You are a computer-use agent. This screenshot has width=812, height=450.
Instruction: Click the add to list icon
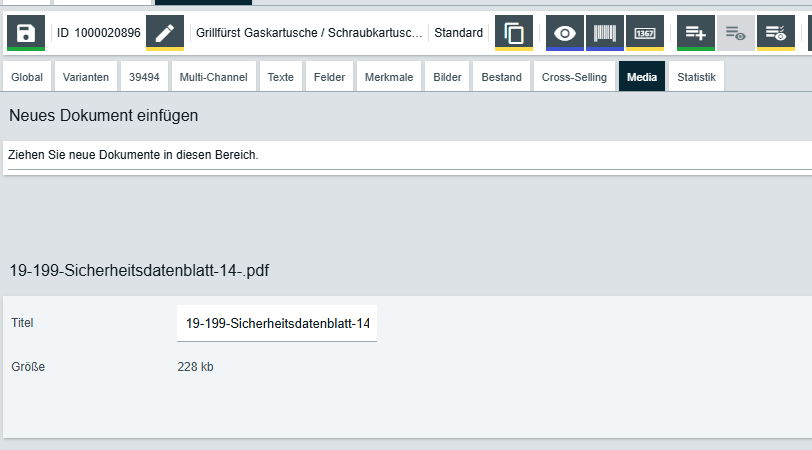[x=696, y=33]
